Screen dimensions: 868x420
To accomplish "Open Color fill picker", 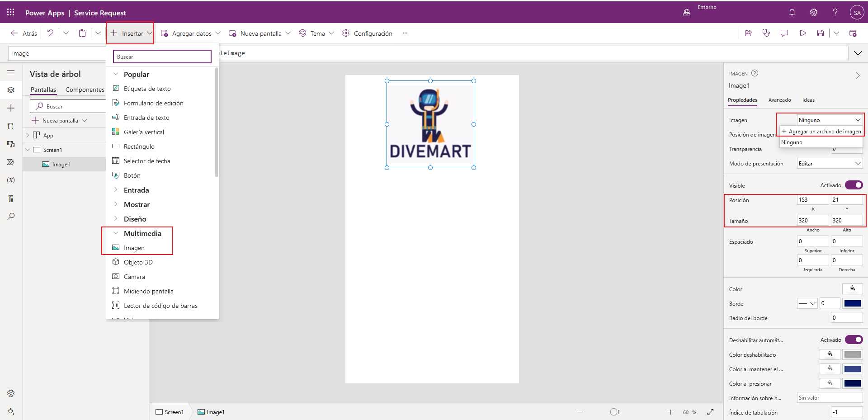I will (852, 289).
